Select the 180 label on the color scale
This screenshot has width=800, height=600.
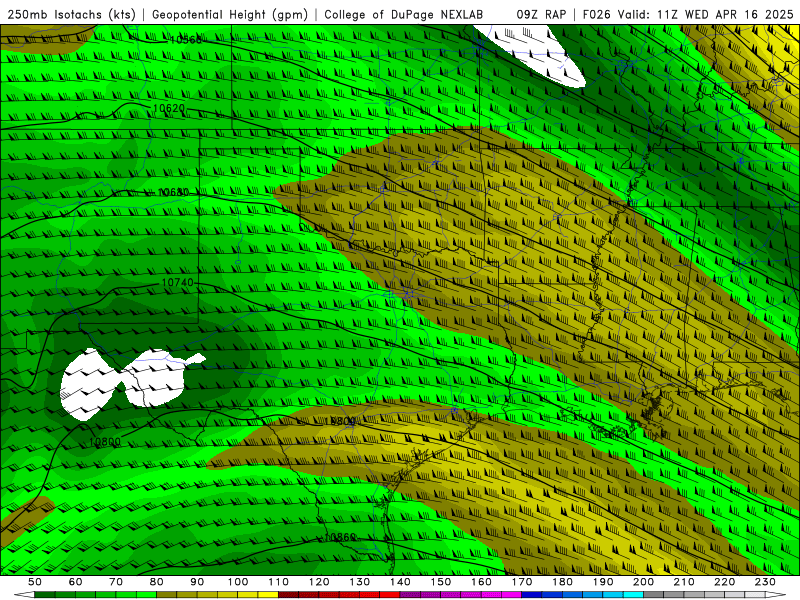click(x=562, y=582)
